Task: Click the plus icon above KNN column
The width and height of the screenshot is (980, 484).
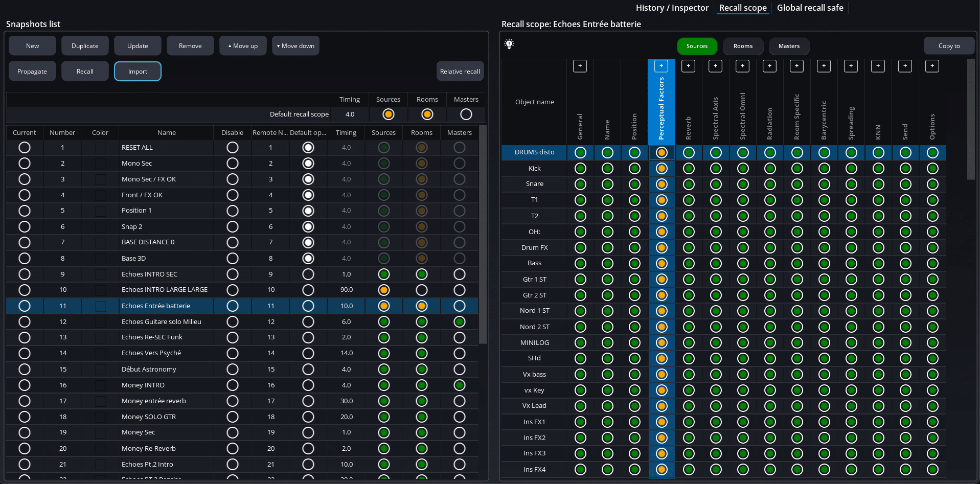Action: coord(878,66)
